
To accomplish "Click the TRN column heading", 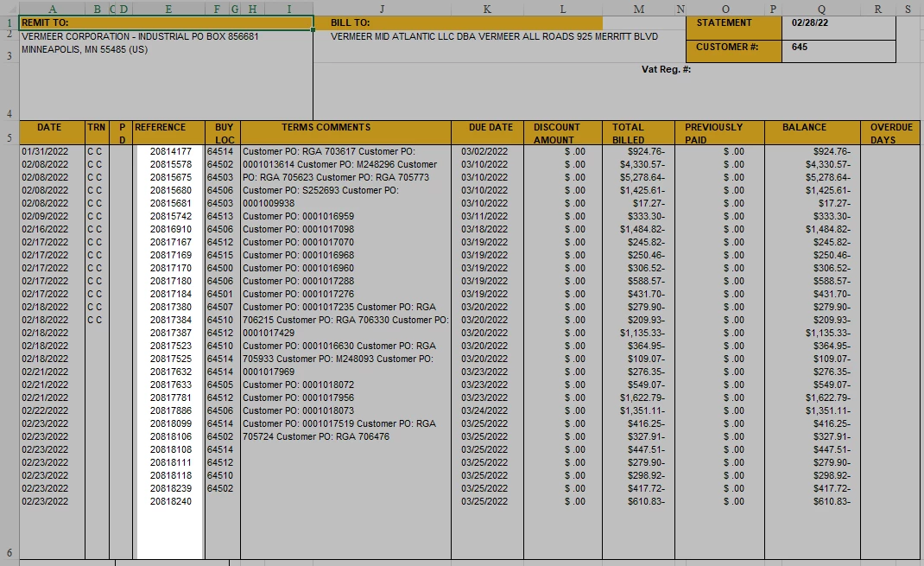I will [97, 127].
